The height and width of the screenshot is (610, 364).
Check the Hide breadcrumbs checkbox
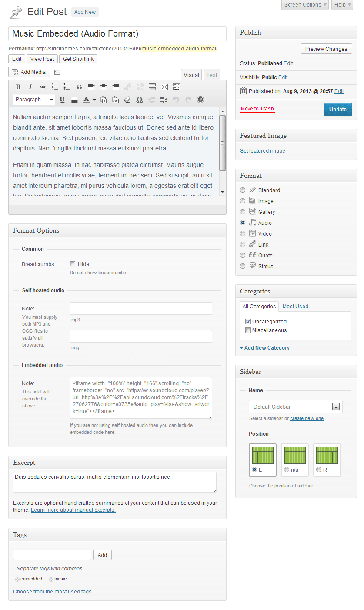[x=73, y=264]
